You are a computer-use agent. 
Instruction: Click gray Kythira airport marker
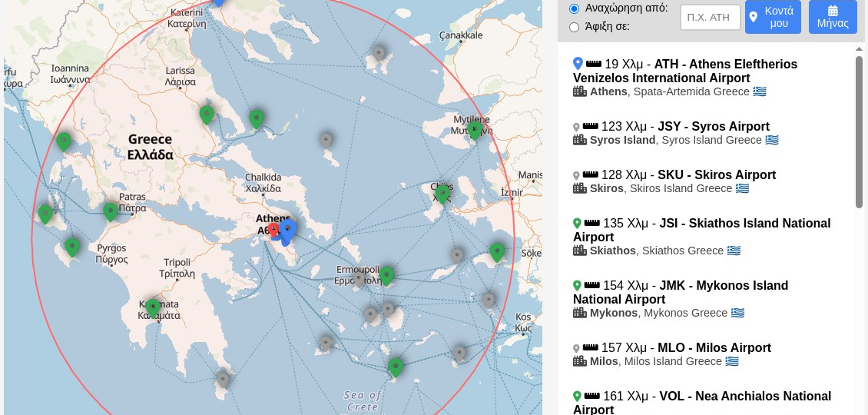click(x=223, y=380)
